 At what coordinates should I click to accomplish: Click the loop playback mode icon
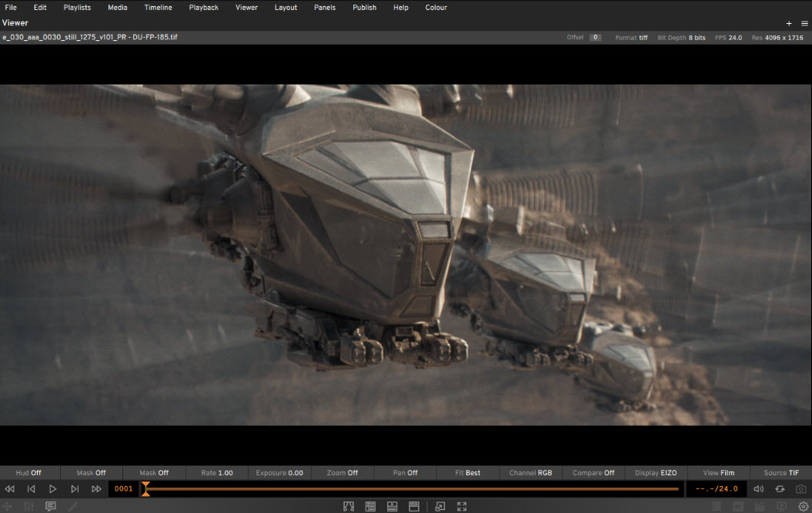point(780,489)
